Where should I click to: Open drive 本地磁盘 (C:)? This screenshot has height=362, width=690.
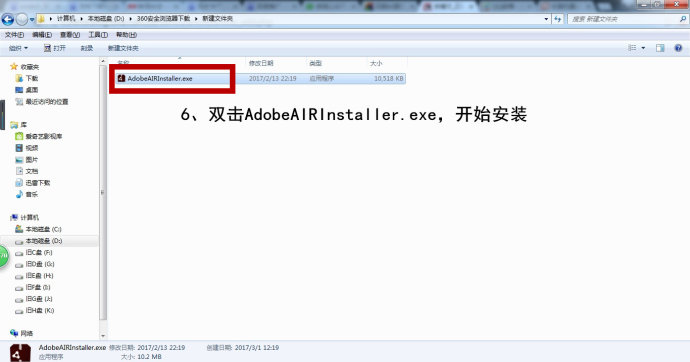coord(43,229)
